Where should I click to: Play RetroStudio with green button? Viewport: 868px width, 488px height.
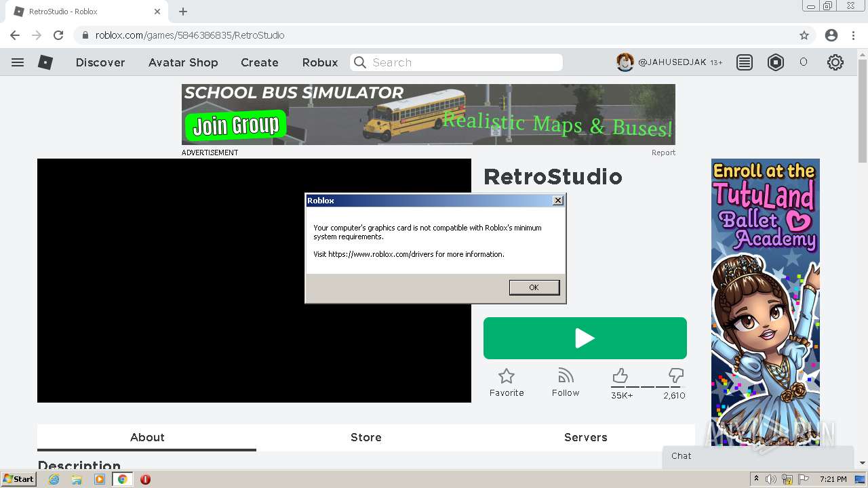tap(585, 338)
